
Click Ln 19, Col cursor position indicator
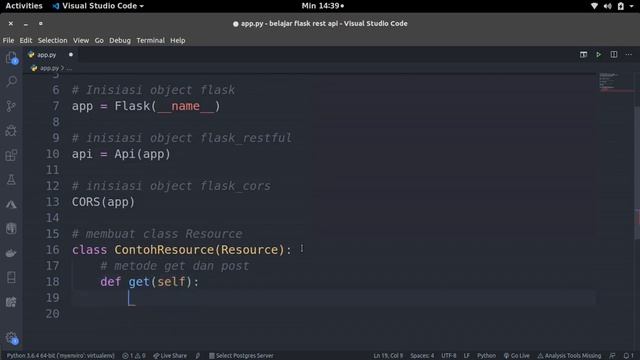point(388,356)
